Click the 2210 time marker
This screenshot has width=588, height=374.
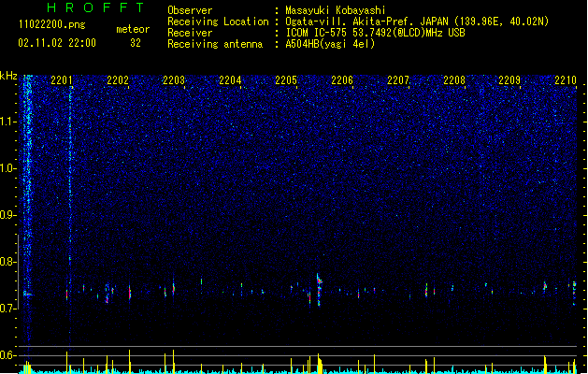[x=566, y=80]
